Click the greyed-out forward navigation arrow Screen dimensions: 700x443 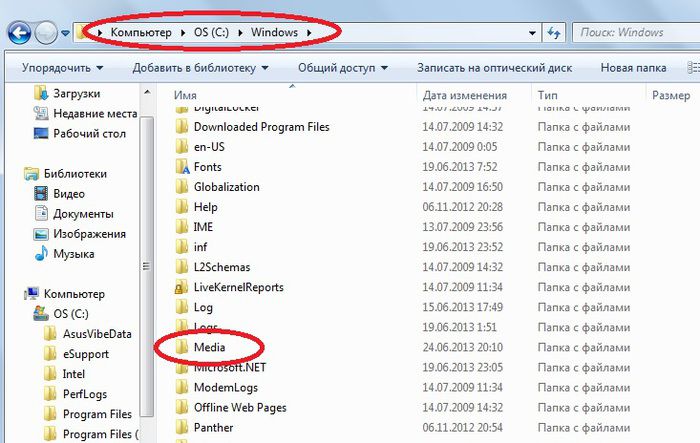(x=46, y=33)
